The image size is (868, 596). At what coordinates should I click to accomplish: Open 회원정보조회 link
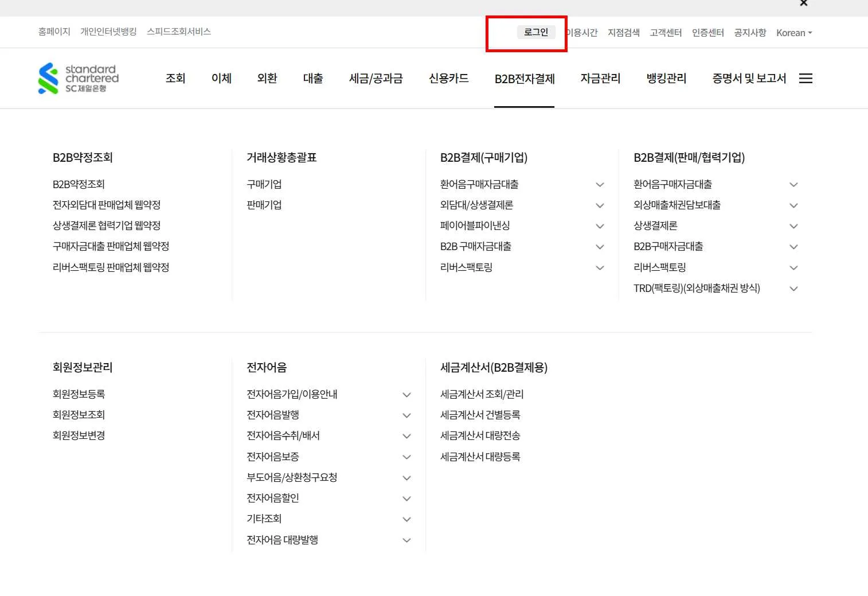[79, 415]
